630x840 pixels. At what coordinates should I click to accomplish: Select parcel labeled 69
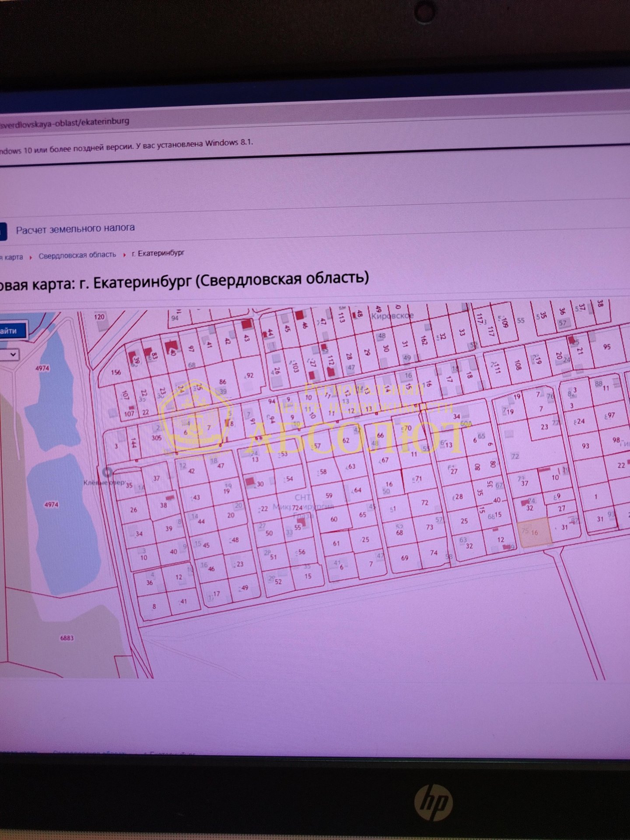click(x=405, y=557)
